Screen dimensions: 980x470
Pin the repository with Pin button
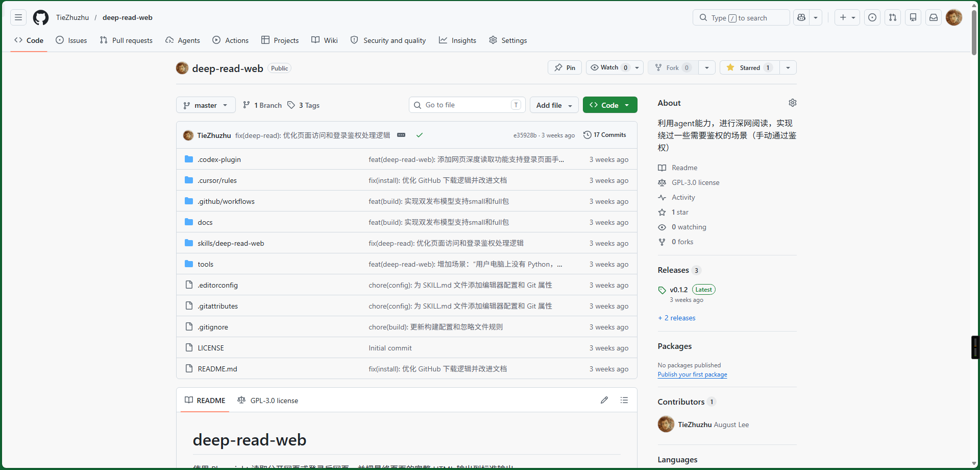pyautogui.click(x=565, y=67)
